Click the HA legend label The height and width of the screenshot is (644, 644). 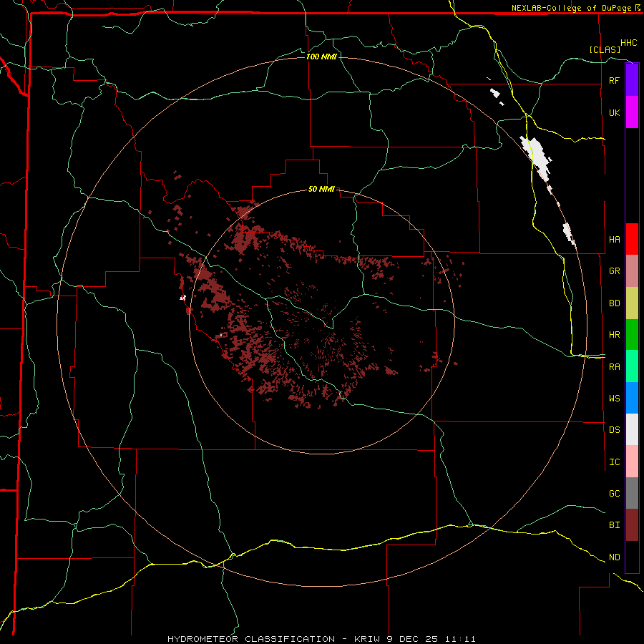[x=614, y=240]
